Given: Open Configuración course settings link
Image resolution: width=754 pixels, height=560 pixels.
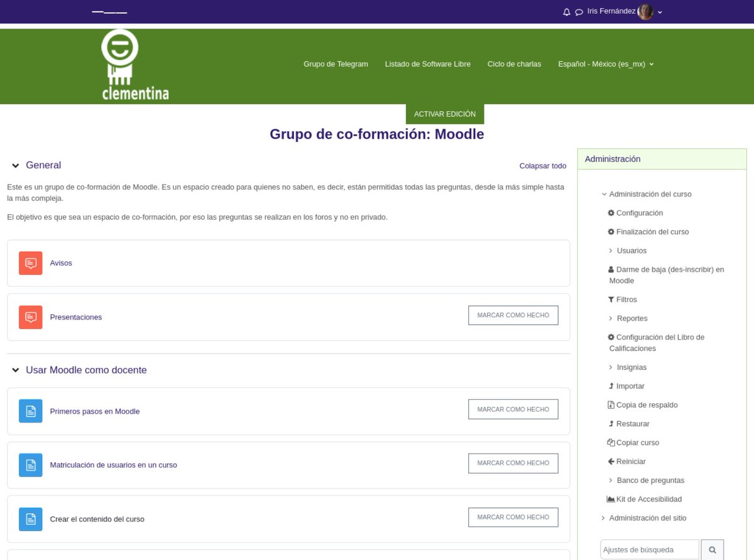Looking at the screenshot, I should click(x=640, y=213).
